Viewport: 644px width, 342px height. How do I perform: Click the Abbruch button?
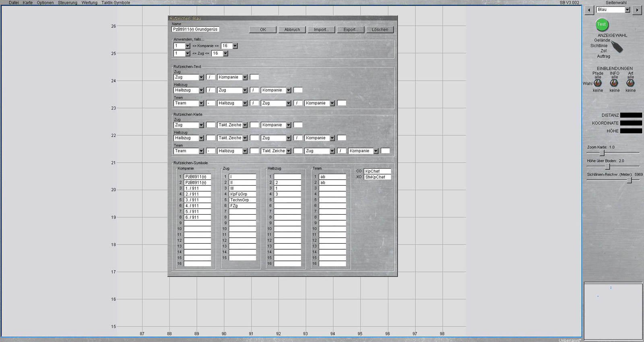pos(292,30)
